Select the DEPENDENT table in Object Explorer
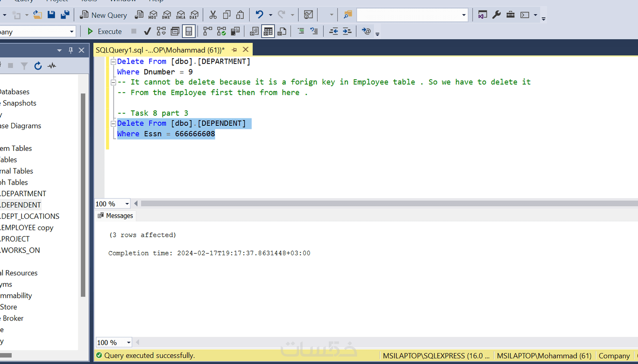Viewport: 638px width, 364px height. pos(21,205)
